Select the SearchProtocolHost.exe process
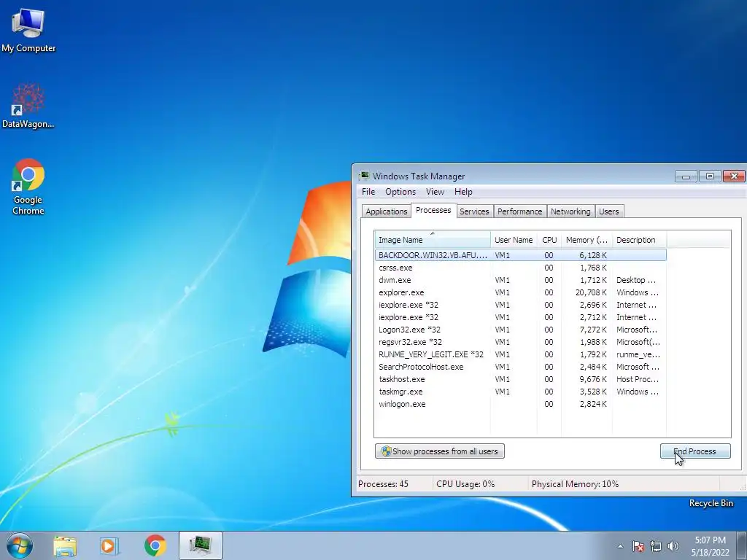This screenshot has width=747, height=560. pyautogui.click(x=520, y=367)
